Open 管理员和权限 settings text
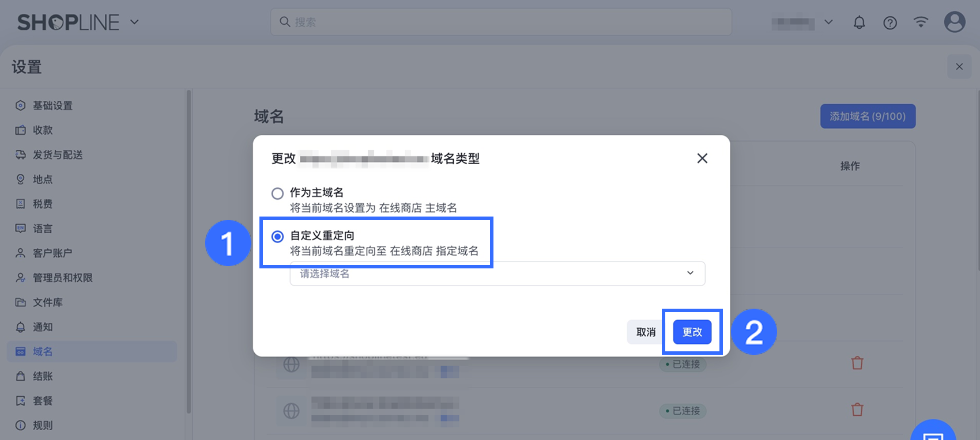 click(x=63, y=278)
